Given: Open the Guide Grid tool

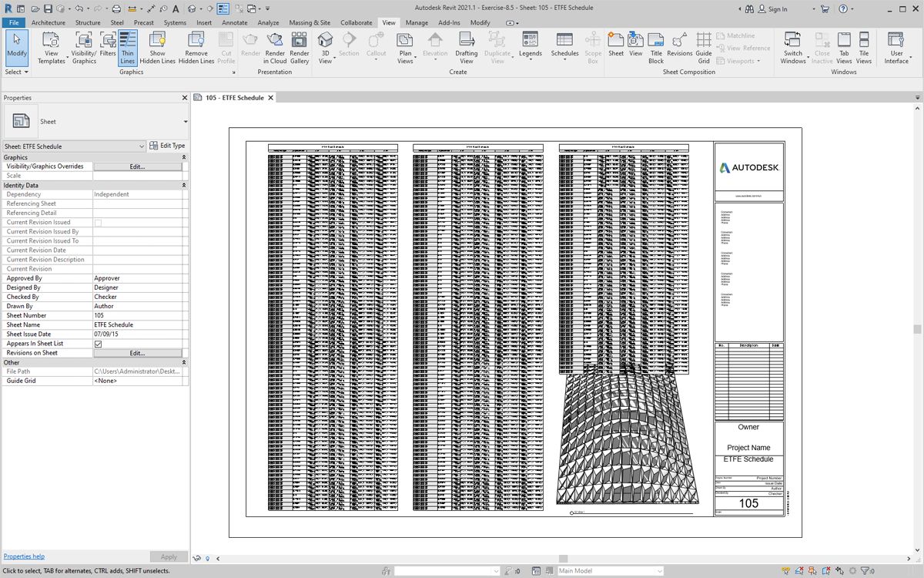Looking at the screenshot, I should 704,48.
